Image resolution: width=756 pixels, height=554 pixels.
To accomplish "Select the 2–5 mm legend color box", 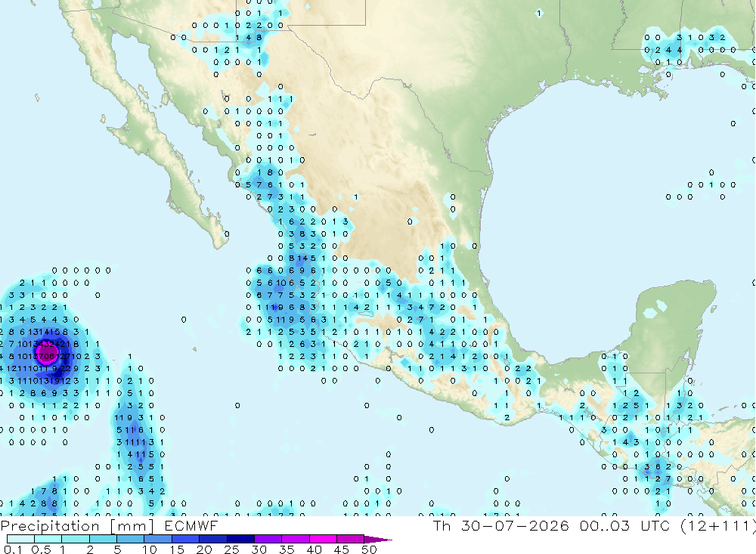I will pos(103,539).
